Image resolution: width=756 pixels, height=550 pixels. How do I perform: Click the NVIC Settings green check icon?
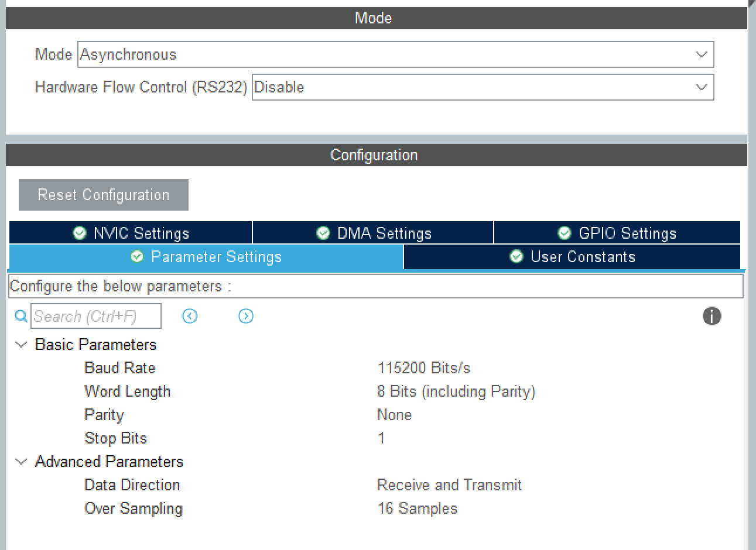tap(80, 233)
